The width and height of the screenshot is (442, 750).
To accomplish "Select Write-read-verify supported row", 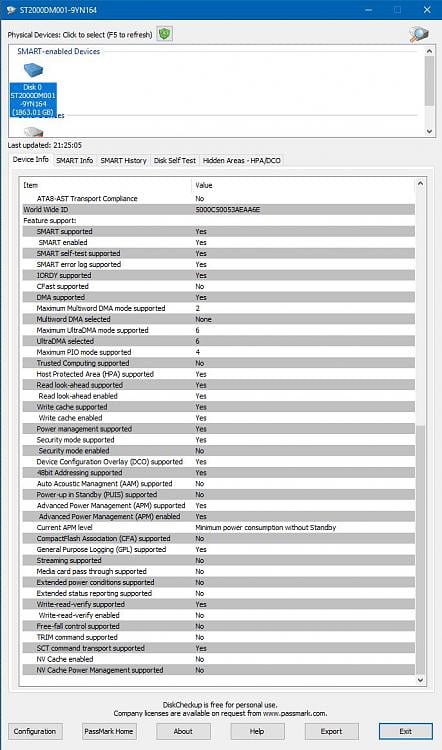I will coord(218,604).
